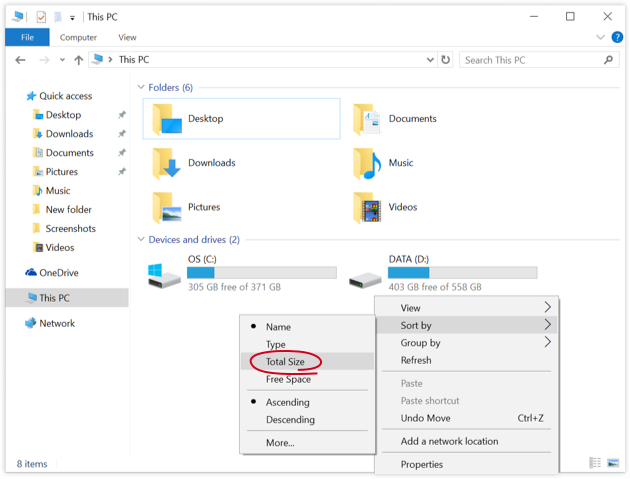This screenshot has height=479, width=630.
Task: Sort by Free Space option
Action: (307, 379)
